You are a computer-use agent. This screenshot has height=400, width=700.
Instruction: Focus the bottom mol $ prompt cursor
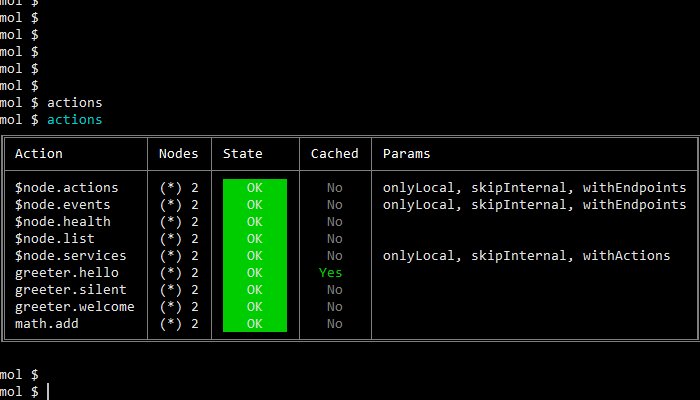pos(48,391)
